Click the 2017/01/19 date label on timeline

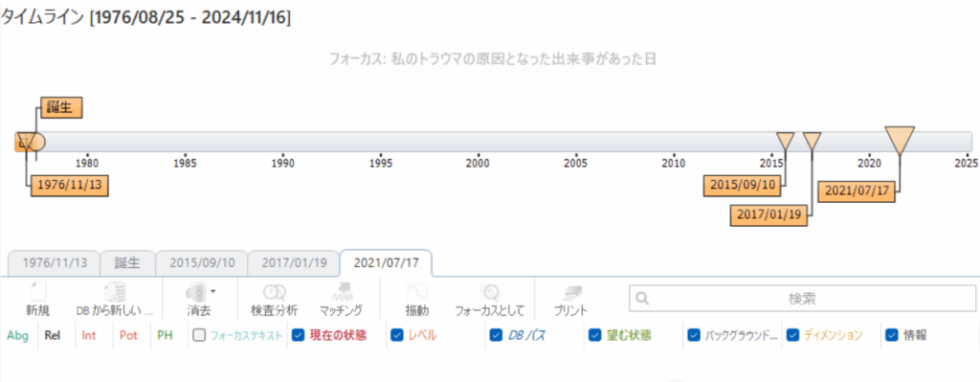click(x=768, y=214)
